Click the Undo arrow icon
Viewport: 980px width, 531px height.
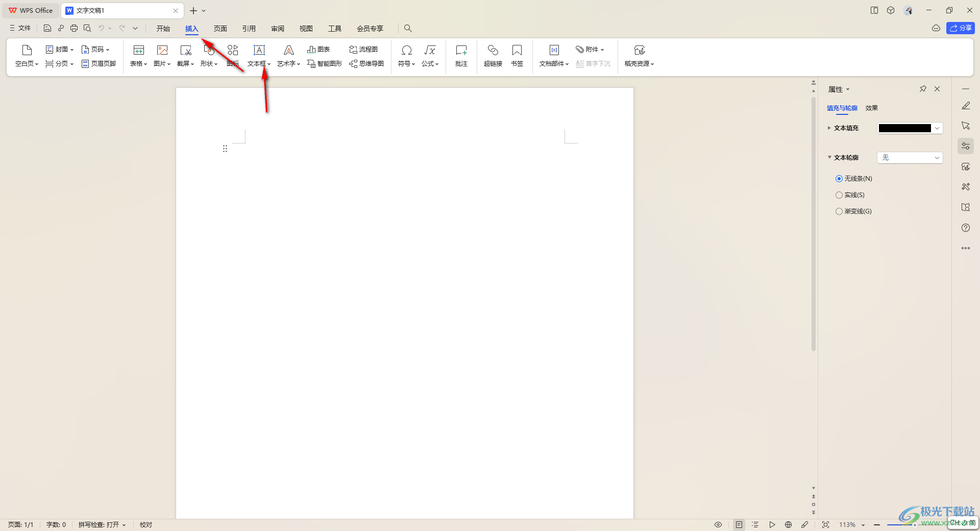tap(101, 28)
